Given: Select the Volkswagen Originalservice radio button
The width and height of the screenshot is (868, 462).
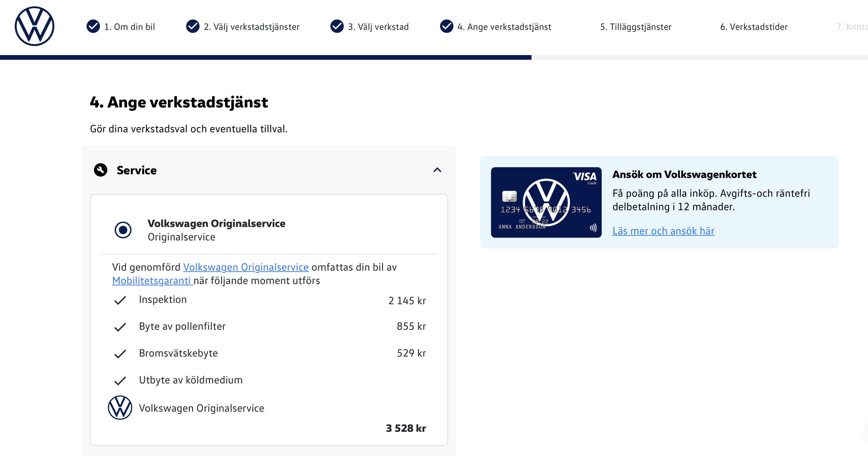Looking at the screenshot, I should [123, 230].
